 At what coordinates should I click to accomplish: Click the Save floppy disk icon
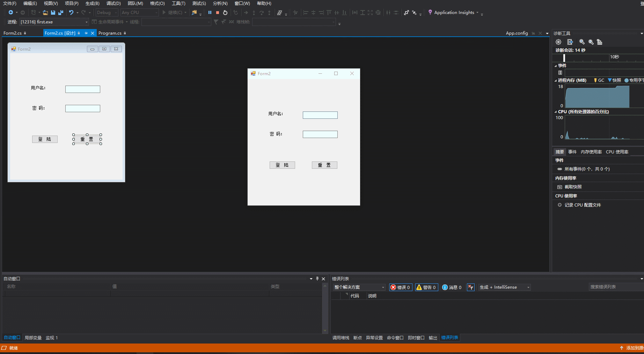pyautogui.click(x=53, y=13)
